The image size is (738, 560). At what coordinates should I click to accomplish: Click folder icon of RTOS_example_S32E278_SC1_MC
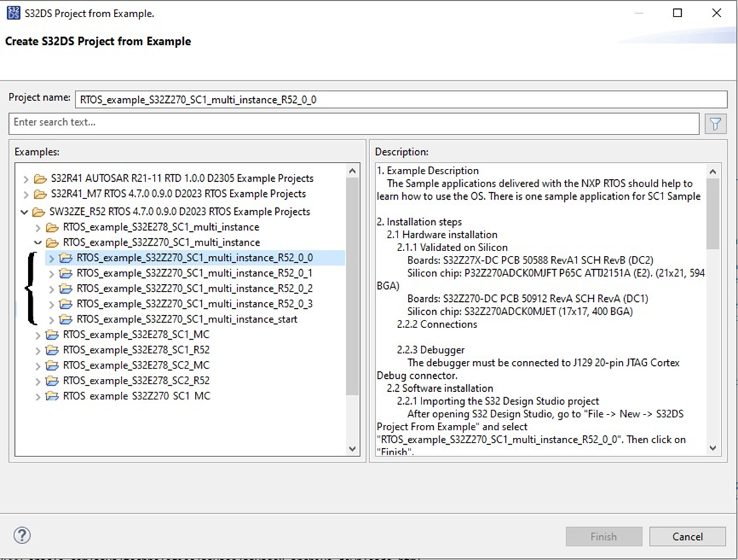(x=53, y=334)
